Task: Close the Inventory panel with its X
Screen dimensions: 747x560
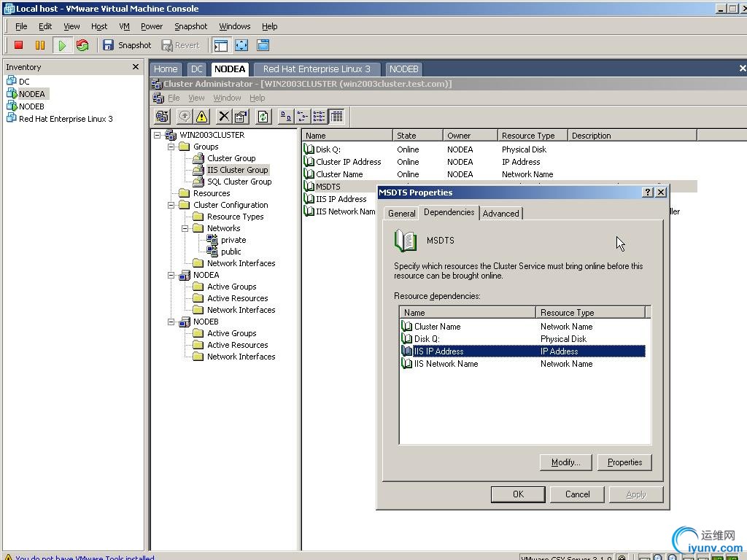Action: (x=135, y=67)
